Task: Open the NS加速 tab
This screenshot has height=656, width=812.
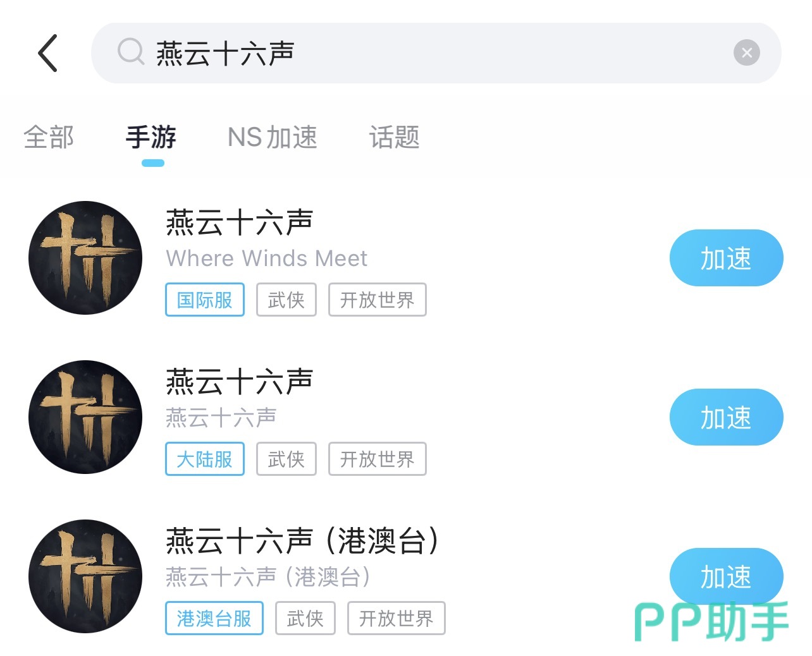Action: click(273, 137)
